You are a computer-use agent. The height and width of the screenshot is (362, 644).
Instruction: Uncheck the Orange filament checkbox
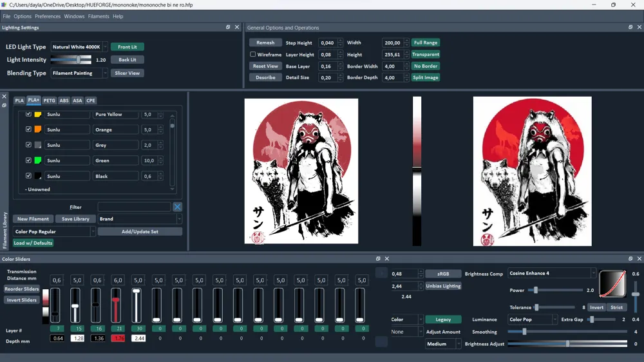point(28,129)
